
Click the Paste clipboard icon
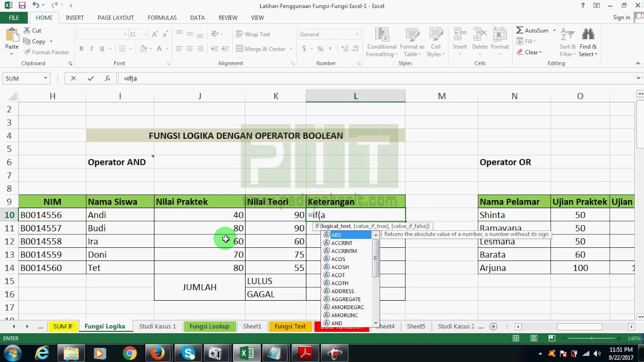(12, 35)
